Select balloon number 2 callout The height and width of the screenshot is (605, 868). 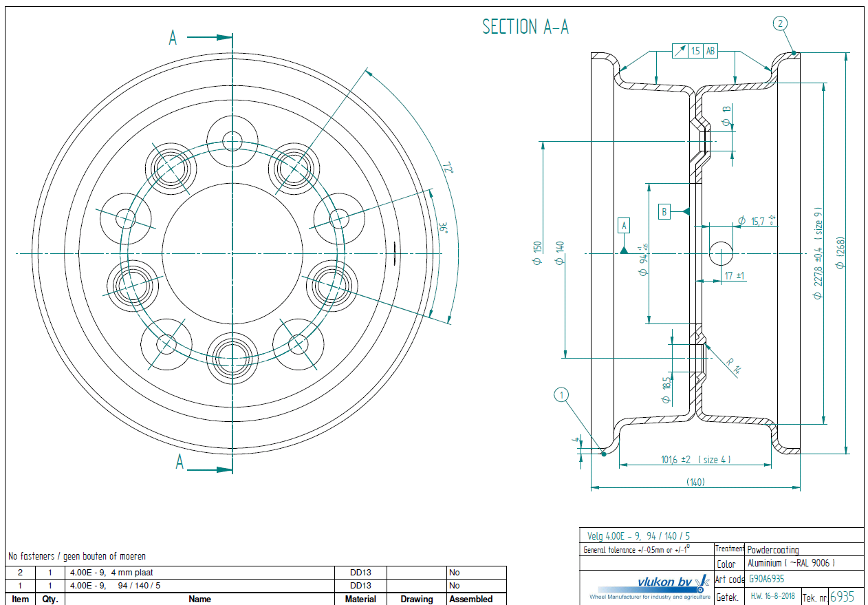779,23
